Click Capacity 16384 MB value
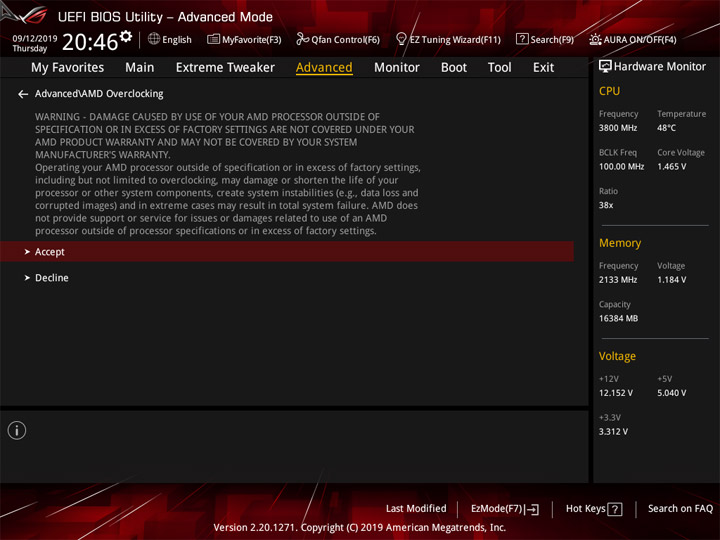 click(x=618, y=318)
